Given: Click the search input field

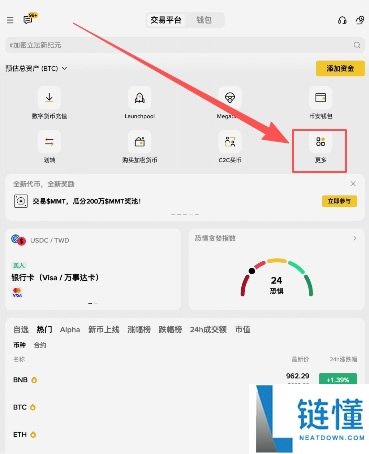Looking at the screenshot, I should click(185, 45).
